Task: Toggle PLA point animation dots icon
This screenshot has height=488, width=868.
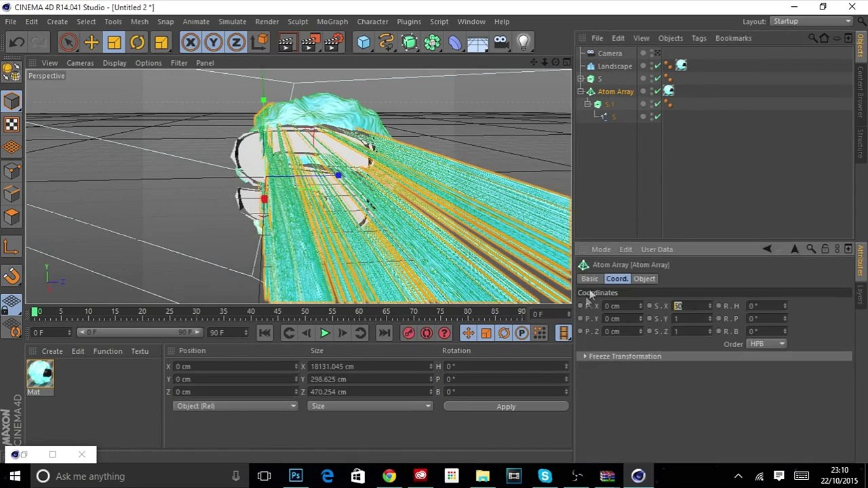Action: click(x=540, y=333)
